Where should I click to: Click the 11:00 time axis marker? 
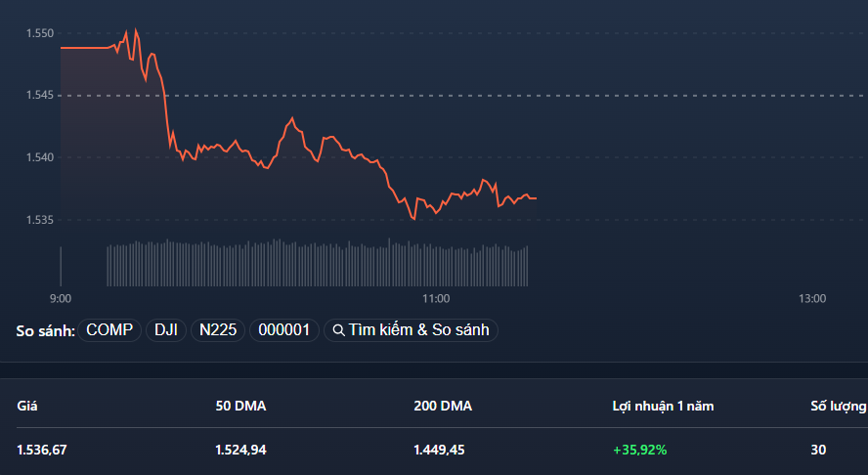[x=436, y=298]
